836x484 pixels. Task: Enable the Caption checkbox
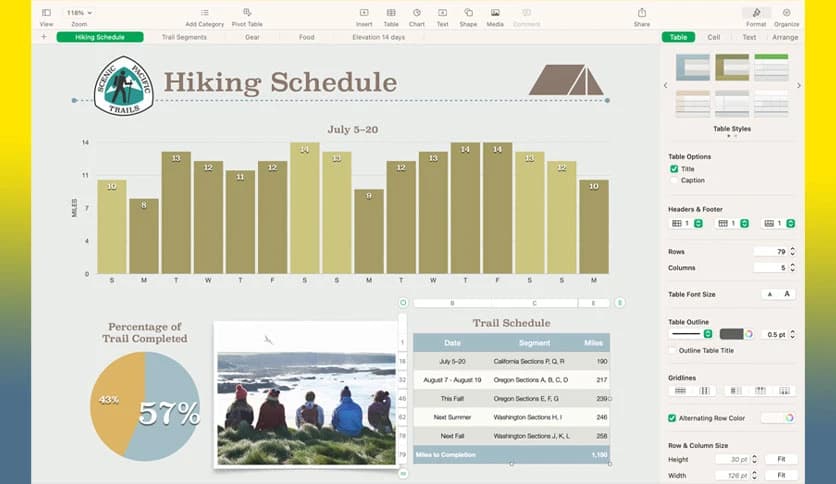(674, 181)
